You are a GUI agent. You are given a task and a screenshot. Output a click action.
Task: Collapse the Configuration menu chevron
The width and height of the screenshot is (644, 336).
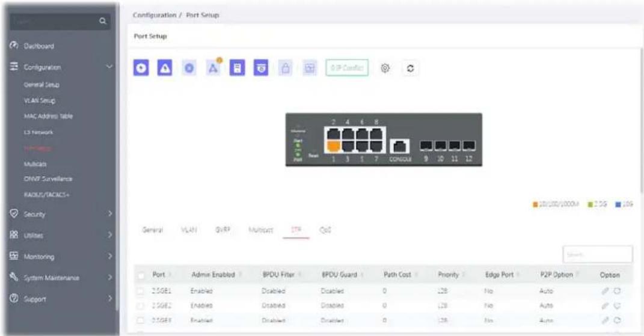(x=109, y=67)
